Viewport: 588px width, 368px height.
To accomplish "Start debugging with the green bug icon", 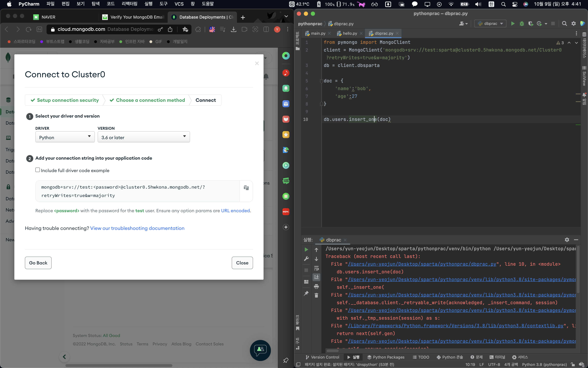I will point(522,24).
